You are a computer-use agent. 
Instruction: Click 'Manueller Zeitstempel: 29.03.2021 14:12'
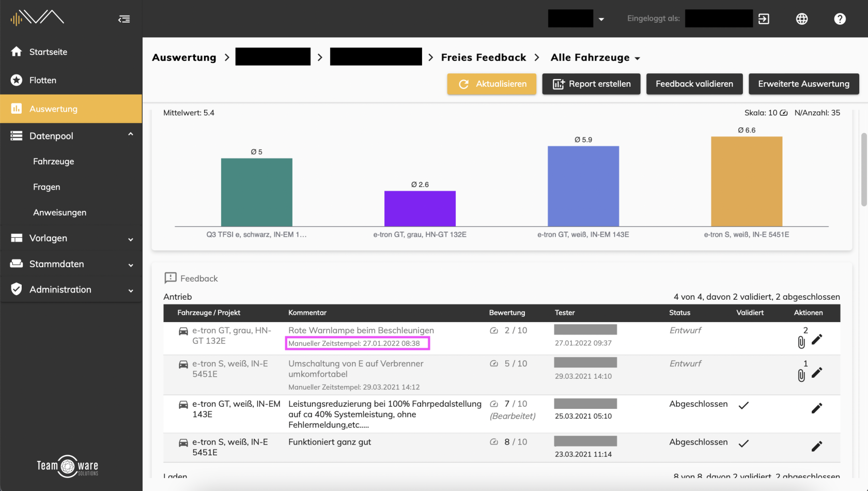354,387
